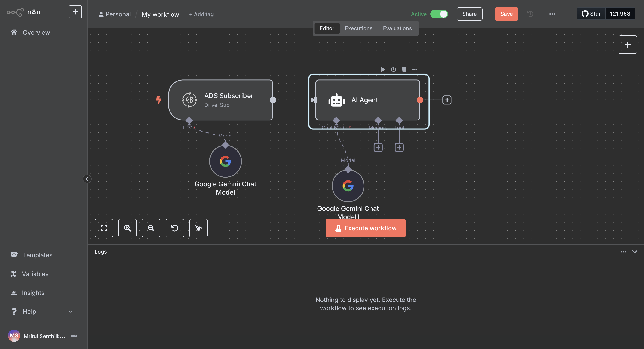Click the zoom in canvas icon

127,228
